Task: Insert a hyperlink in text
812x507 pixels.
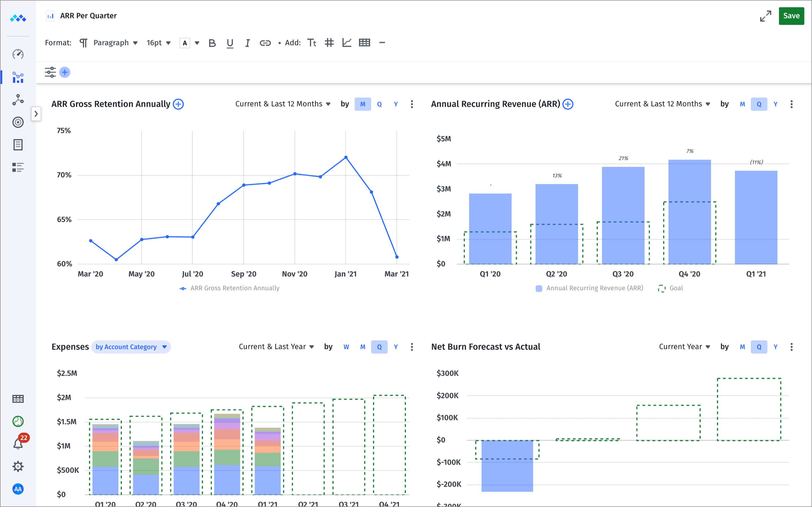Action: (x=265, y=43)
